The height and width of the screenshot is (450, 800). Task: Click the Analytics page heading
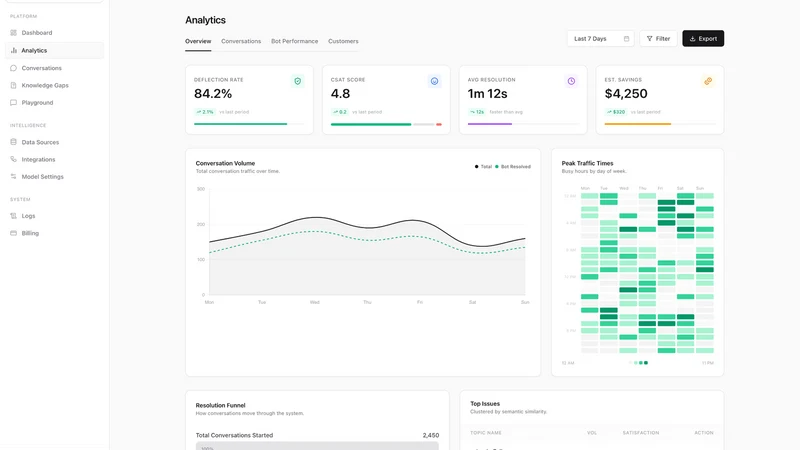point(205,20)
